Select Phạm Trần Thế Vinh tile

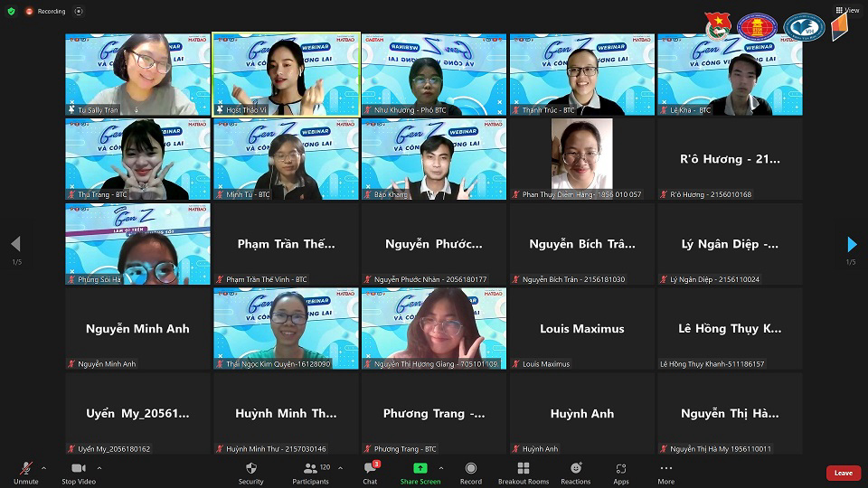(287, 244)
